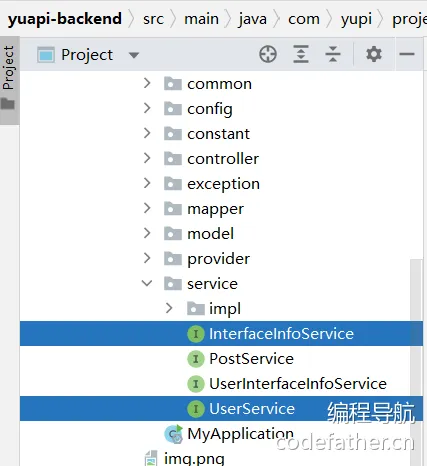Click the project tree vertical scrollbar
Screen dimensions: 427x466
coord(416,333)
